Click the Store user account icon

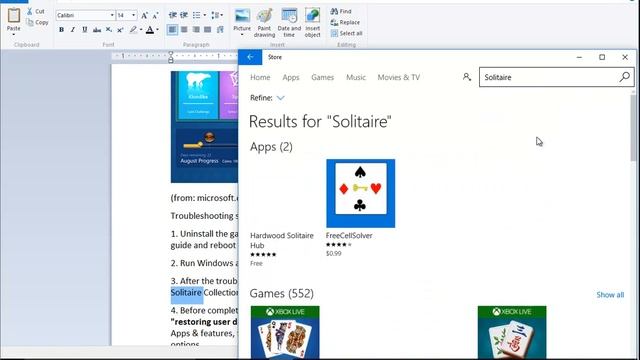click(x=467, y=77)
